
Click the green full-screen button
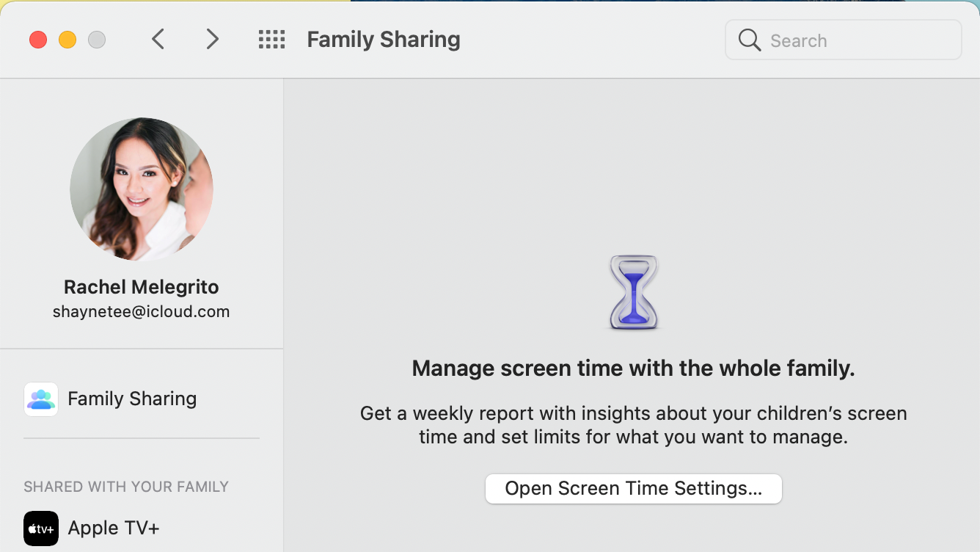(96, 40)
